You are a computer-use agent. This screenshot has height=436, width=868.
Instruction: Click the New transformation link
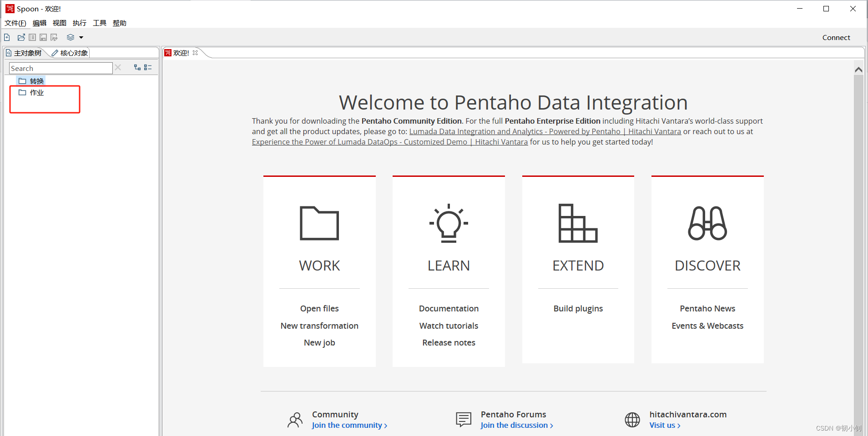[x=319, y=326]
